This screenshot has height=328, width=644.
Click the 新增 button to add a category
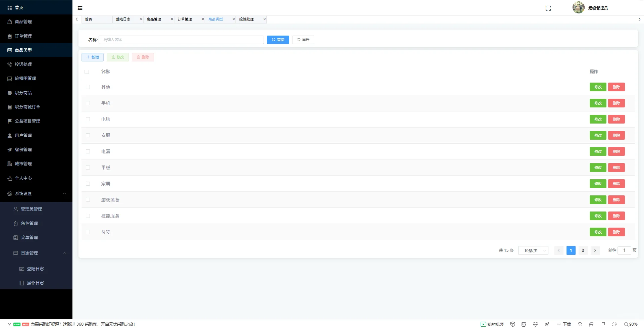tap(92, 57)
